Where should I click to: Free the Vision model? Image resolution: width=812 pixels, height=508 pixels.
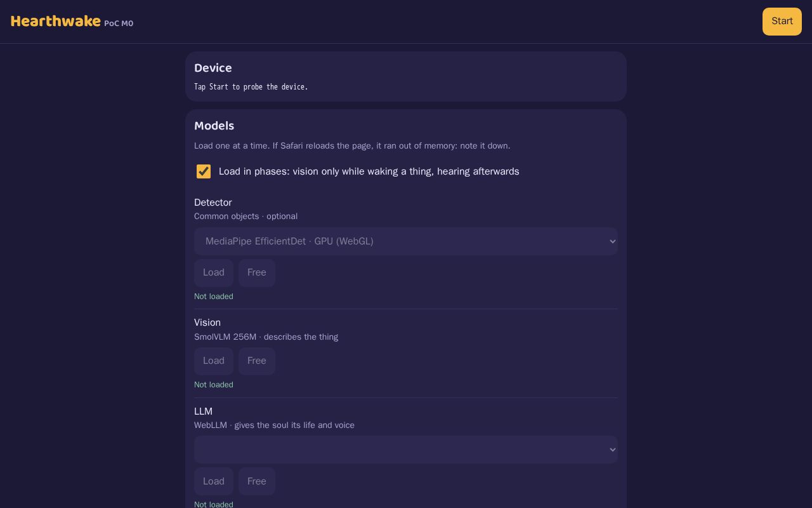tap(257, 361)
